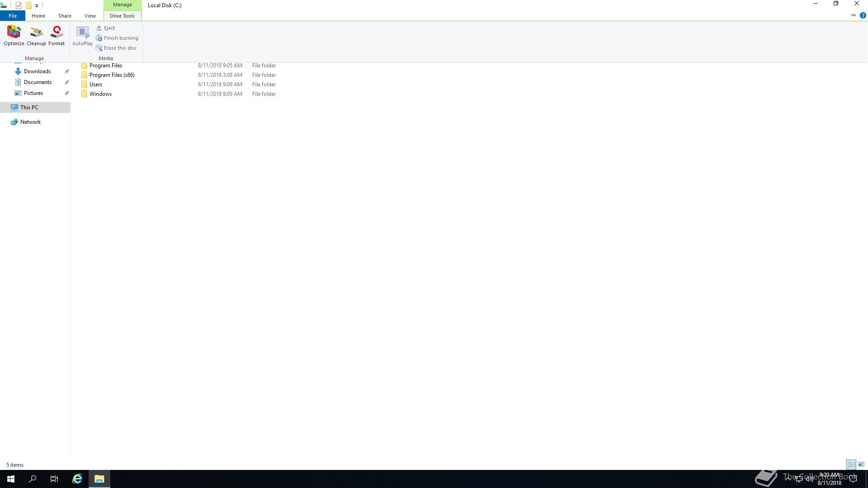This screenshot has height=488, width=868.
Task: Open Task View on the taskbar
Action: pyautogui.click(x=54, y=479)
